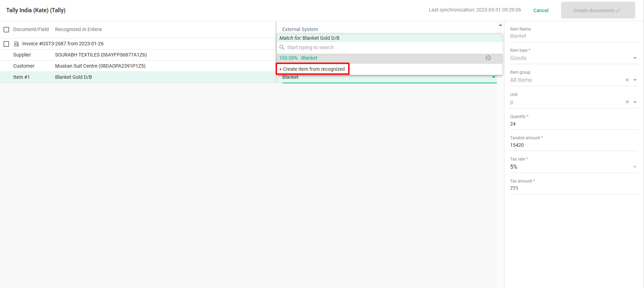
Task: Click the Tax amount field 771
Action: coord(574,188)
